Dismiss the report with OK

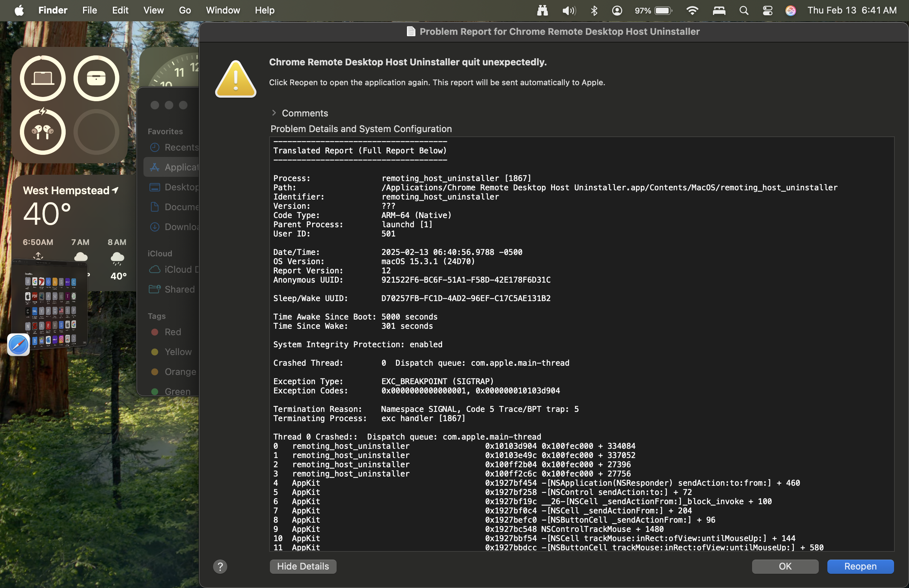tap(785, 567)
